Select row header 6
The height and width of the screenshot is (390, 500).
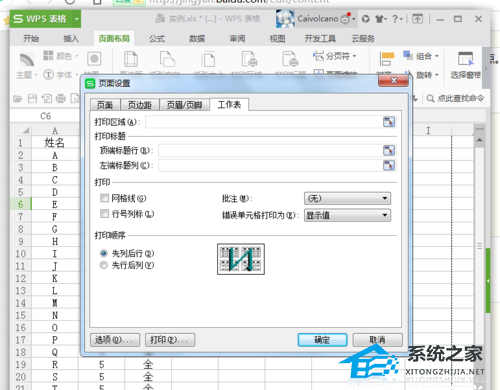click(21, 204)
